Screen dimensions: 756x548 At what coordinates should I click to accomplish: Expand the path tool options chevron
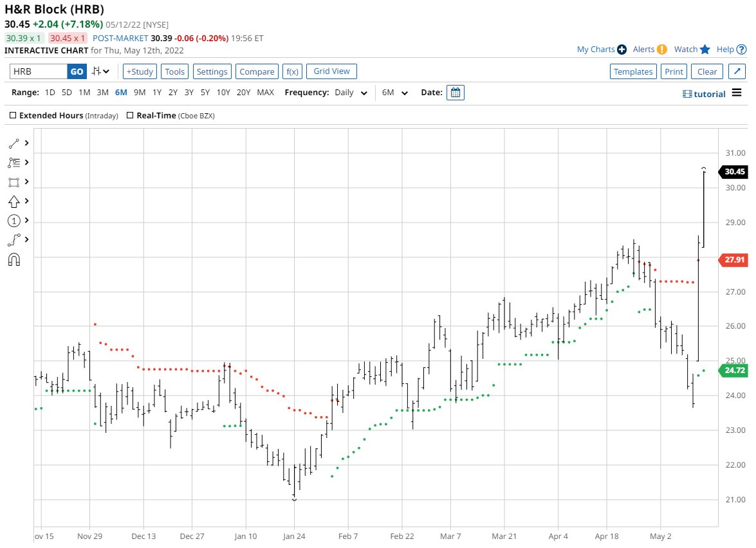[x=26, y=239]
